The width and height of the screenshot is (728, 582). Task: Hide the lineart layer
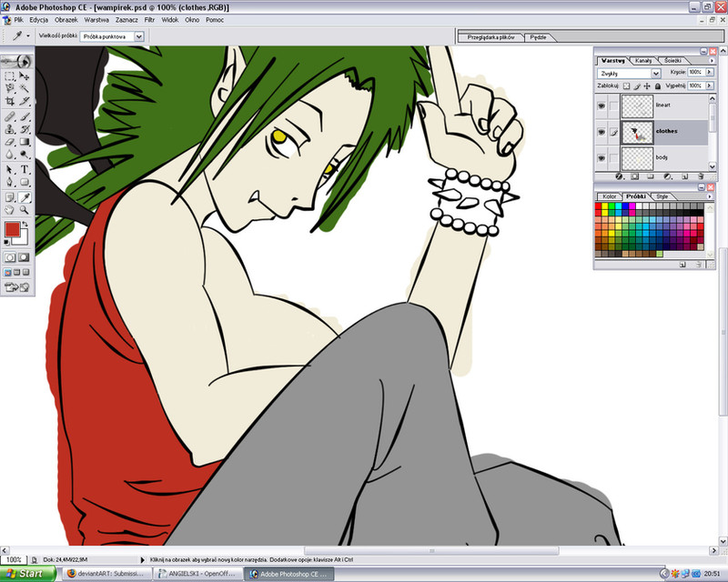click(602, 105)
